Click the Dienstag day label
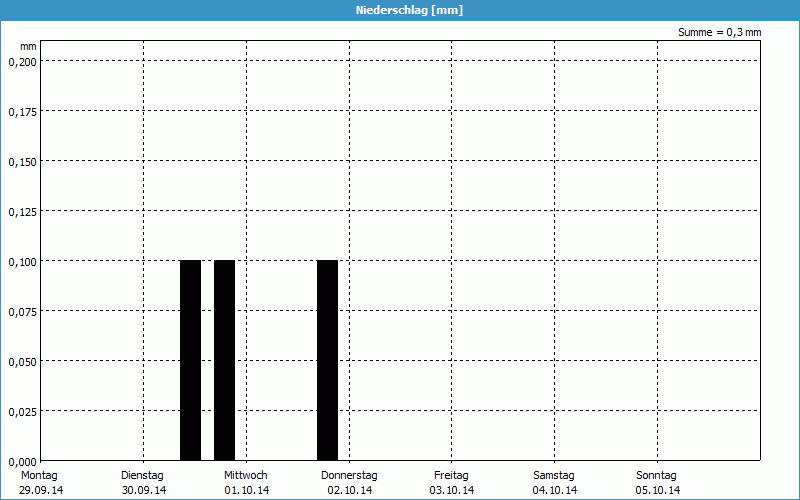This screenshot has width=800, height=500. coord(142,476)
